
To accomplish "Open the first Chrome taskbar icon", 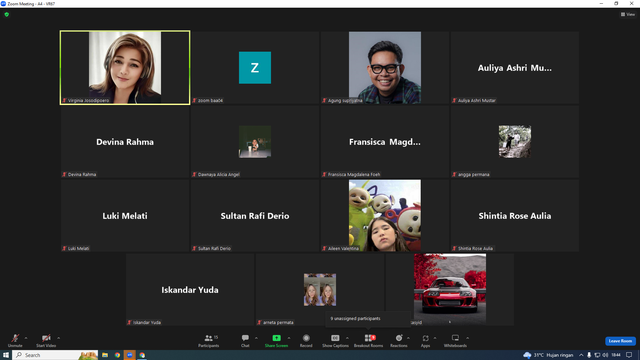I will click(x=117, y=355).
